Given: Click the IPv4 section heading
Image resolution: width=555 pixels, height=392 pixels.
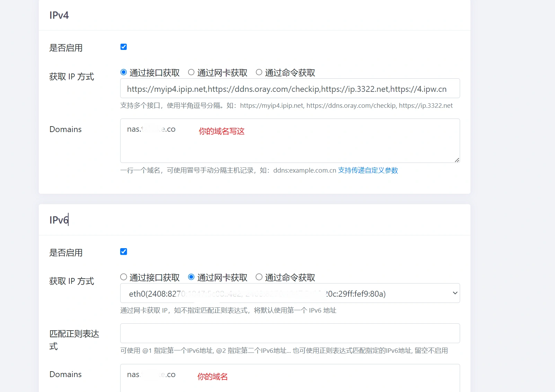Looking at the screenshot, I should 59,16.
